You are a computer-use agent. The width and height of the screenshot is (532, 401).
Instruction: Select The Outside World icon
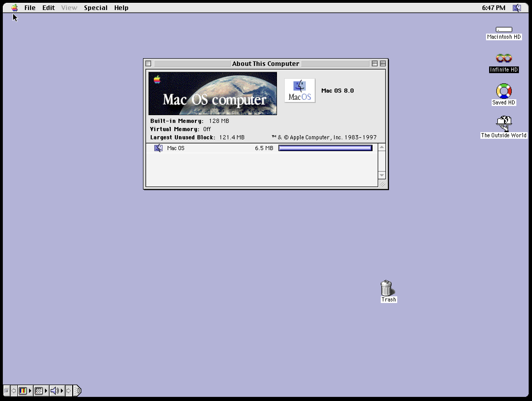pos(504,124)
